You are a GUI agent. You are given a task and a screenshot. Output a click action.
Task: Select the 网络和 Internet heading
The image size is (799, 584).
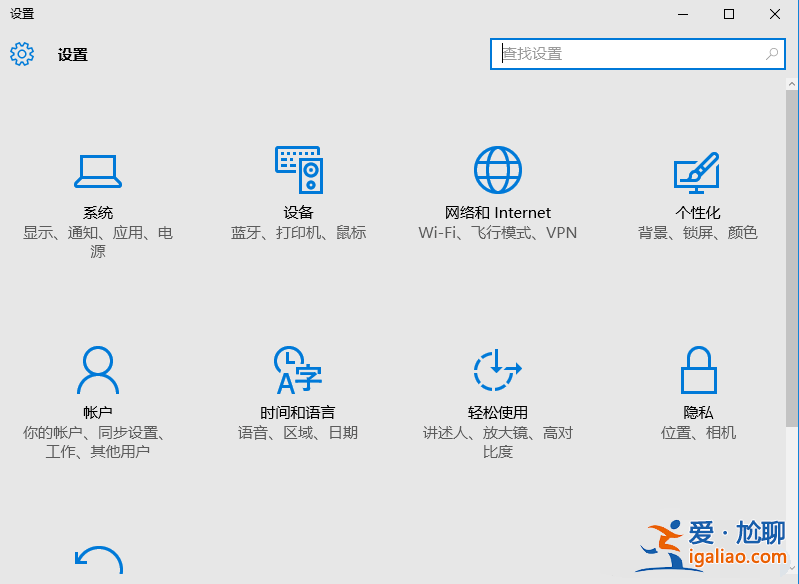pyautogui.click(x=498, y=213)
